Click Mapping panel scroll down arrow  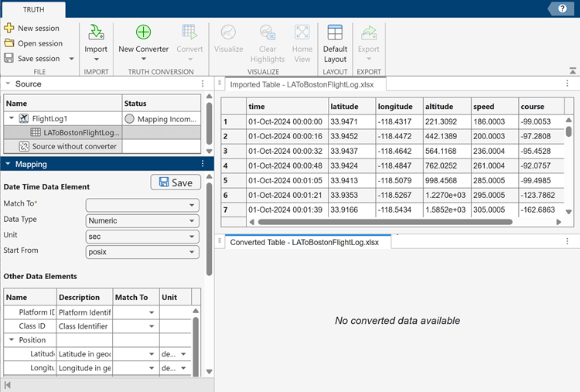[x=209, y=372]
